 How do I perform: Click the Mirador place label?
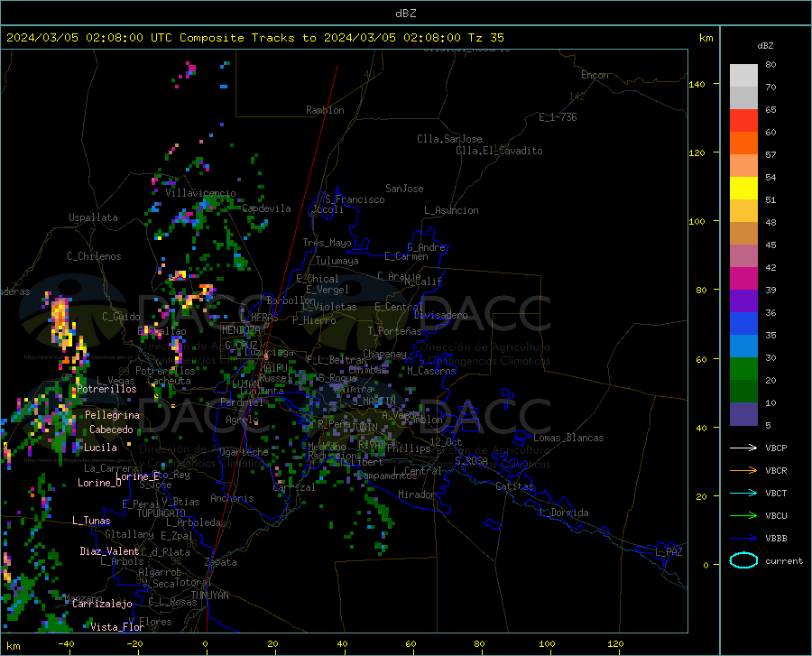pos(416,494)
